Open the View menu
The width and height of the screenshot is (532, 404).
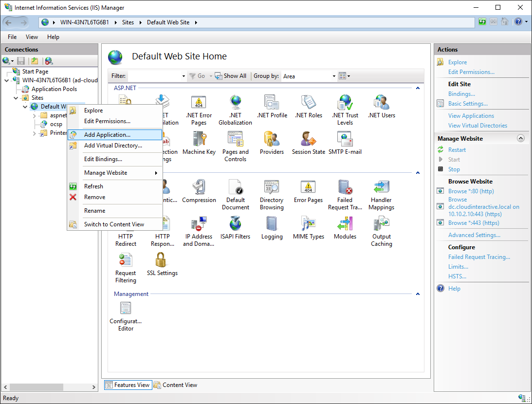click(32, 37)
